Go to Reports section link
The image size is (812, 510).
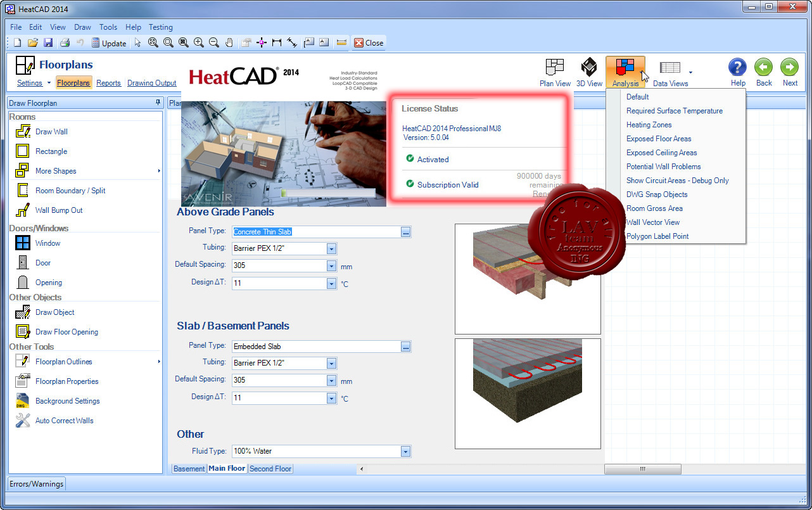pyautogui.click(x=109, y=83)
